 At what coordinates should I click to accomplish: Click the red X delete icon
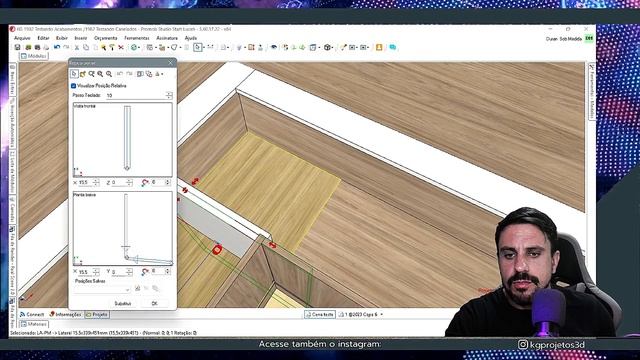pyautogui.click(x=121, y=47)
